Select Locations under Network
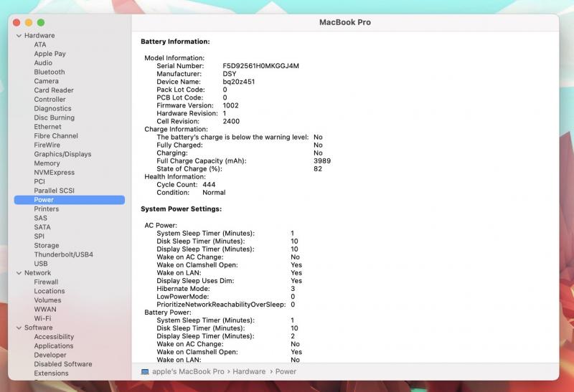574x392 pixels. pyautogui.click(x=49, y=292)
